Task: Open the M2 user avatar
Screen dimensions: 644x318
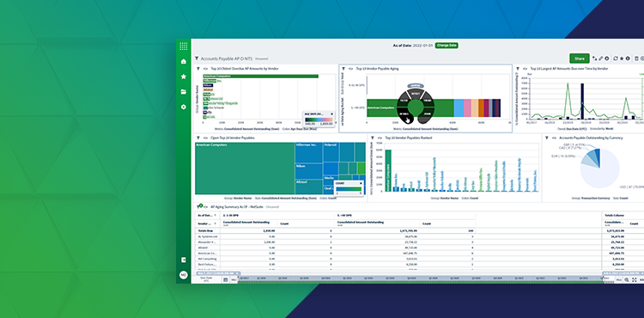Action: [x=184, y=275]
